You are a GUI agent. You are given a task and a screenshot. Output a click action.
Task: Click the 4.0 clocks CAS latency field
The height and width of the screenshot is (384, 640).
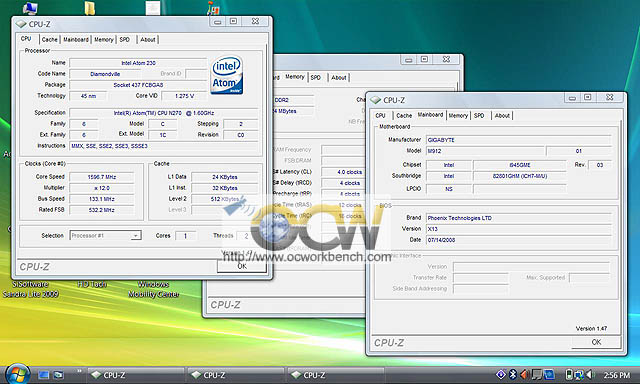click(343, 172)
